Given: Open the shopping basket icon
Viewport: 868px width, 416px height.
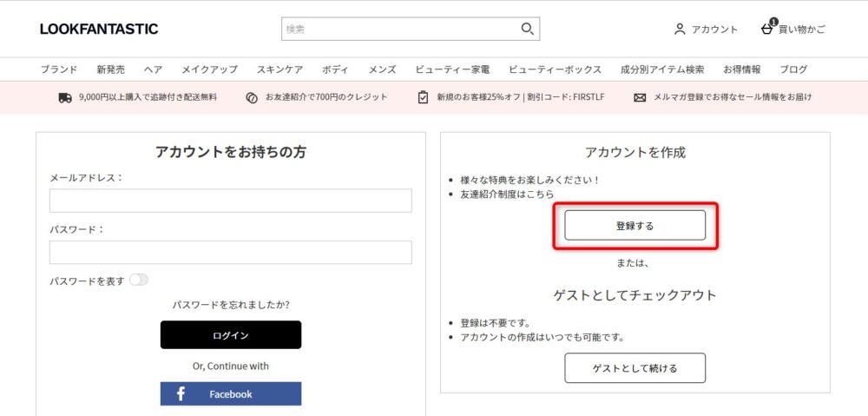Looking at the screenshot, I should [x=767, y=29].
